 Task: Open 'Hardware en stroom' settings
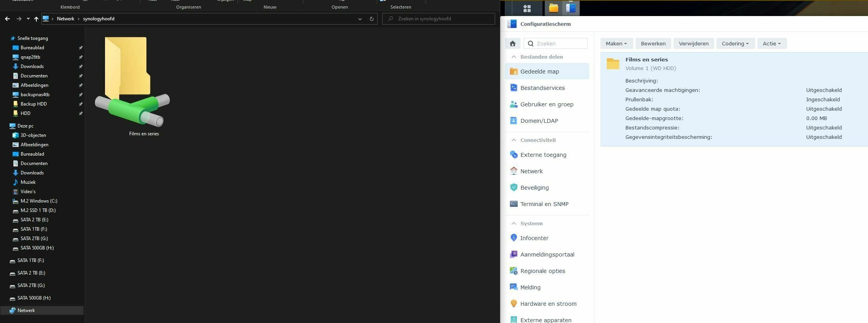tap(547, 304)
